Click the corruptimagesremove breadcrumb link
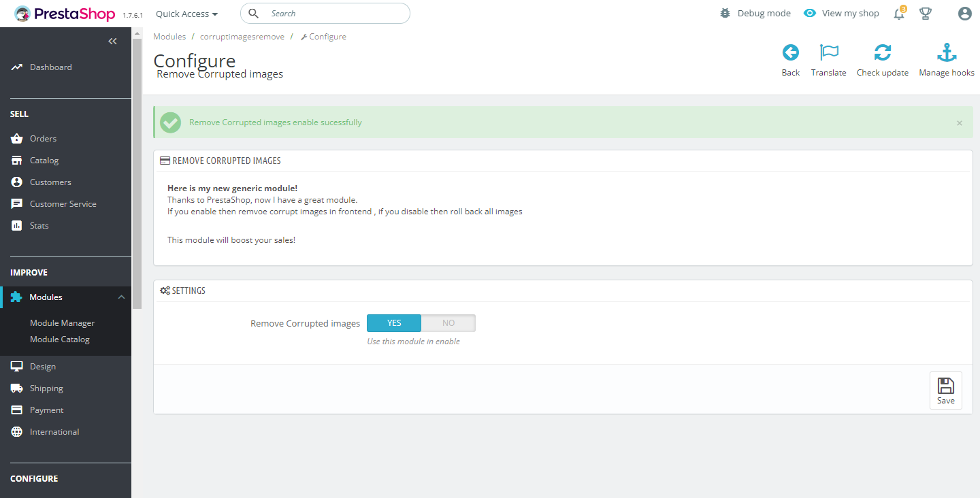 coord(242,37)
